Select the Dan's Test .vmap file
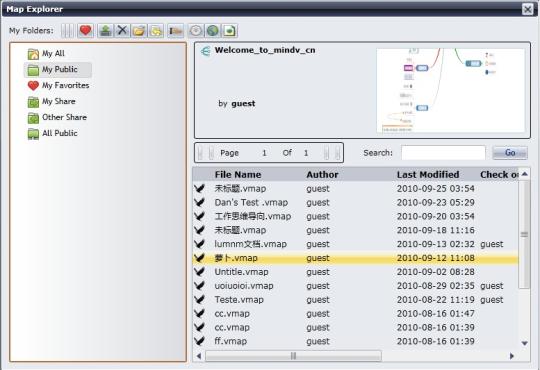This screenshot has height=370, width=540. click(355, 202)
